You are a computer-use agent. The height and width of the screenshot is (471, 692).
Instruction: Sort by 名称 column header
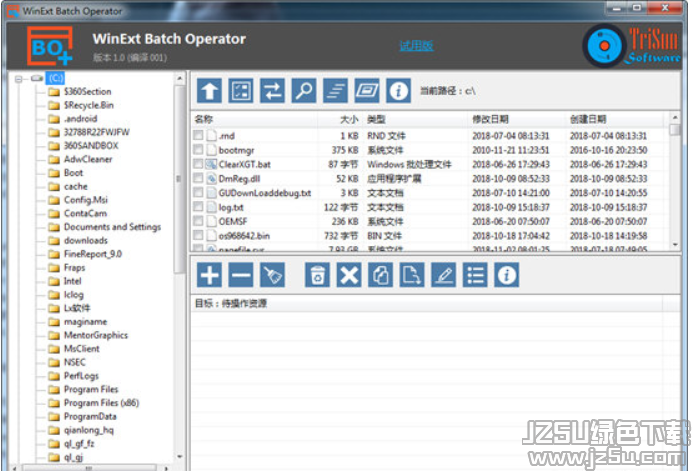click(204, 119)
